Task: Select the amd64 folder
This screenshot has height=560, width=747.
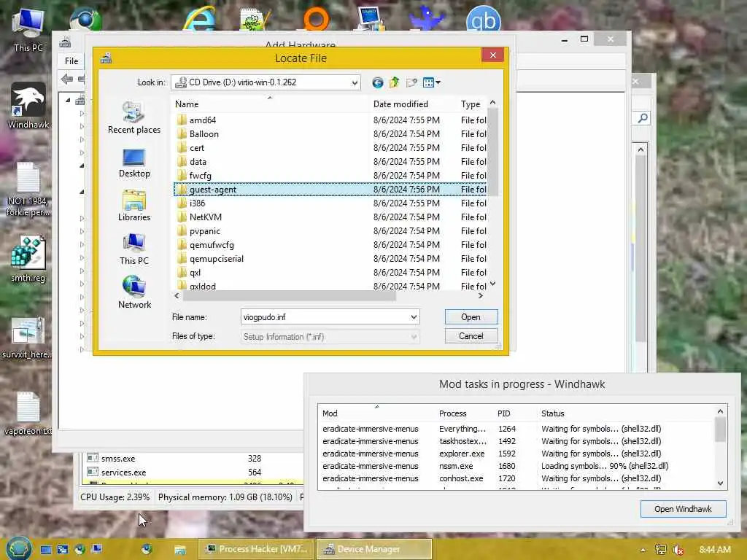Action: coord(330,120)
